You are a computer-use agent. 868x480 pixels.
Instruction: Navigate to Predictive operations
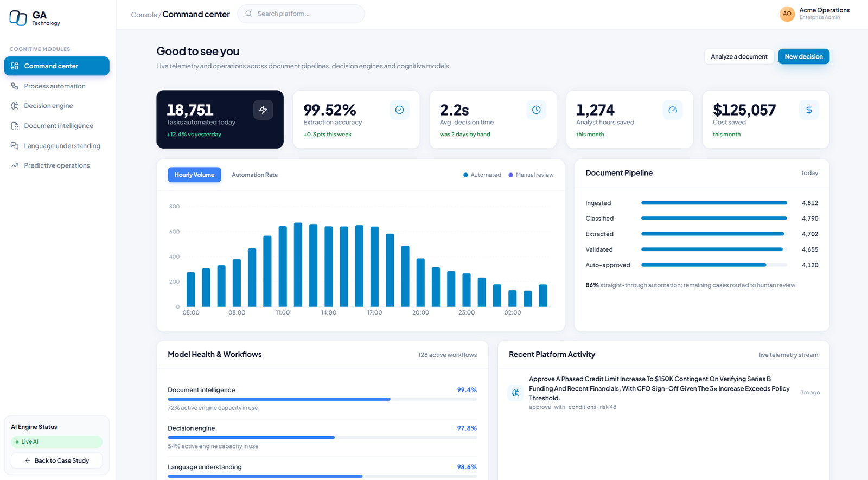[56, 165]
